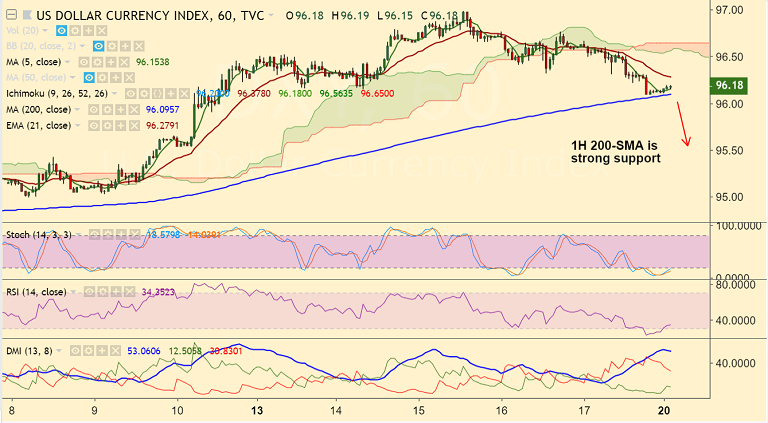Collapse the indicator legend with the minus box
The height and width of the screenshot is (423, 768).
click(11, 15)
